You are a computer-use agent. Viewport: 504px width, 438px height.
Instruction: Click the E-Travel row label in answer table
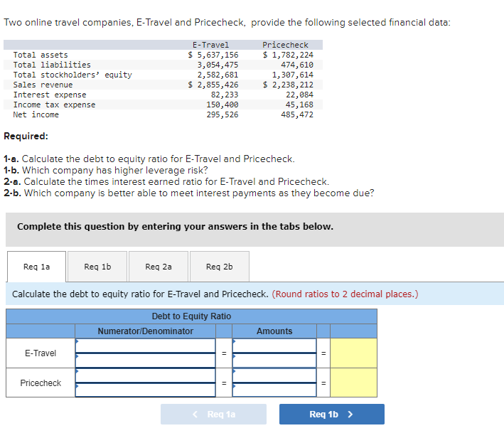(x=41, y=353)
